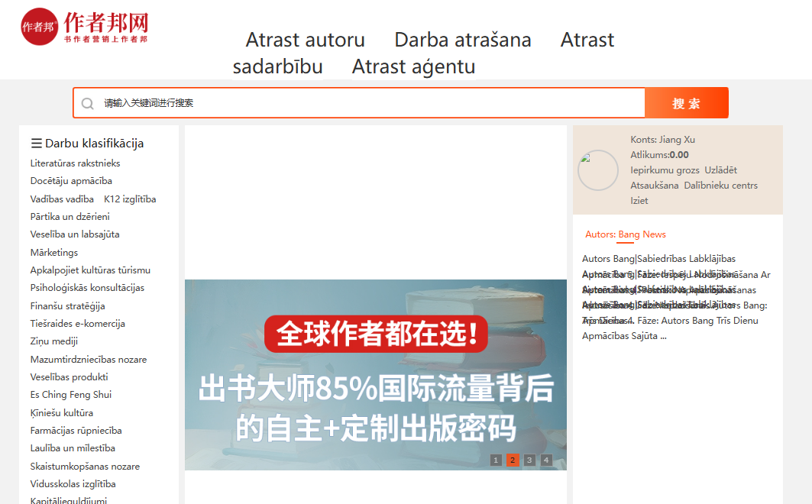
Task: Select the K12 izglītība category
Action: pos(130,199)
